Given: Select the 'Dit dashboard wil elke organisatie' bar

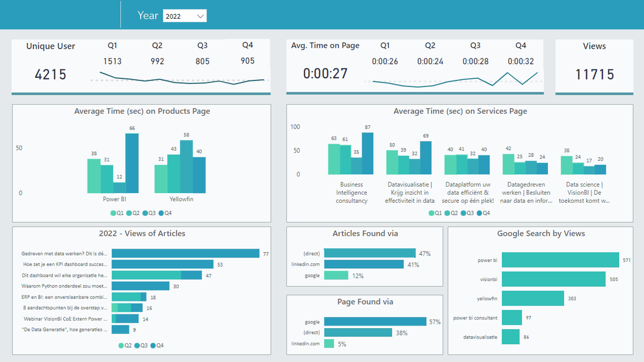Looking at the screenshot, I should pos(157,275).
